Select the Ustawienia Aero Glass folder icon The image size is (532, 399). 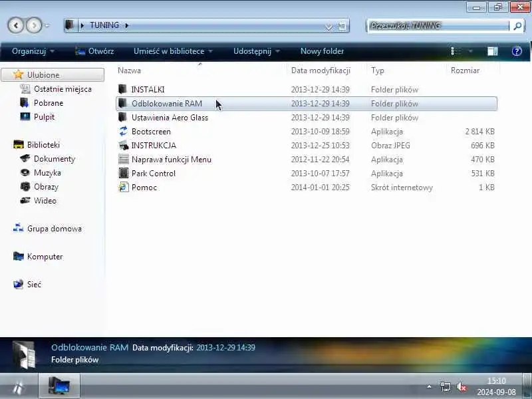(x=122, y=118)
